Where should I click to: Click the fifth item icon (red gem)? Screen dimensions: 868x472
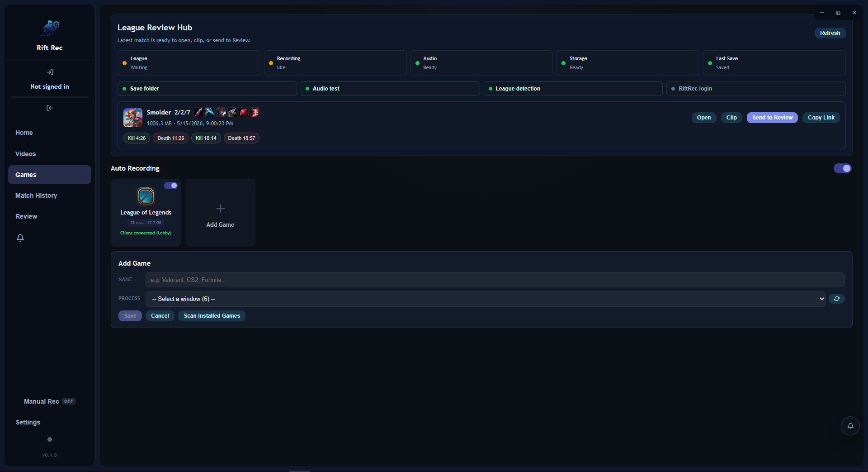tap(244, 112)
